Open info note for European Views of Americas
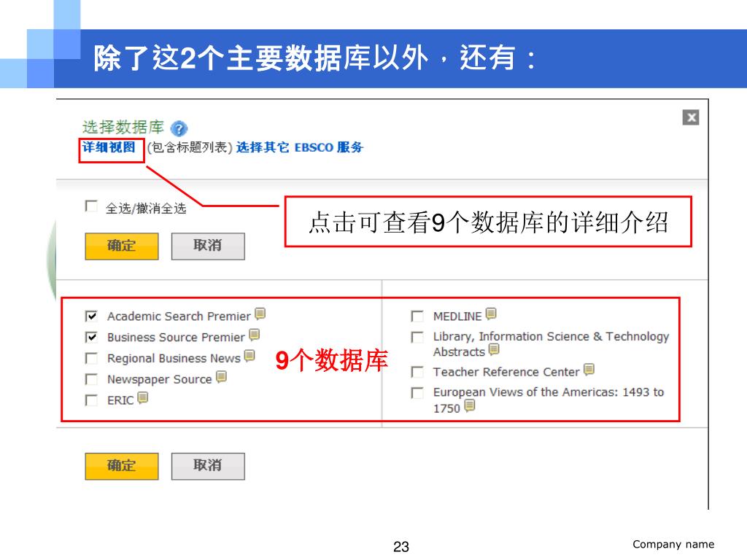Screen dimensions: 747x560 (x=470, y=405)
